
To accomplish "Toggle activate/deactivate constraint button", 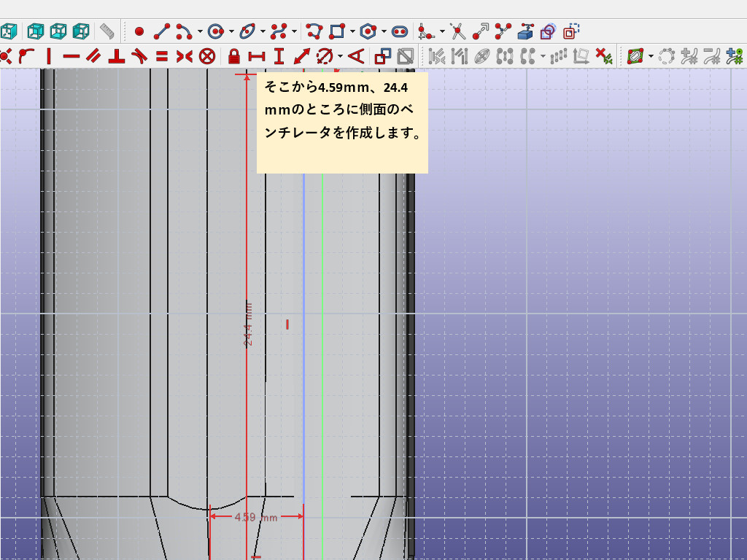I will [x=406, y=55].
